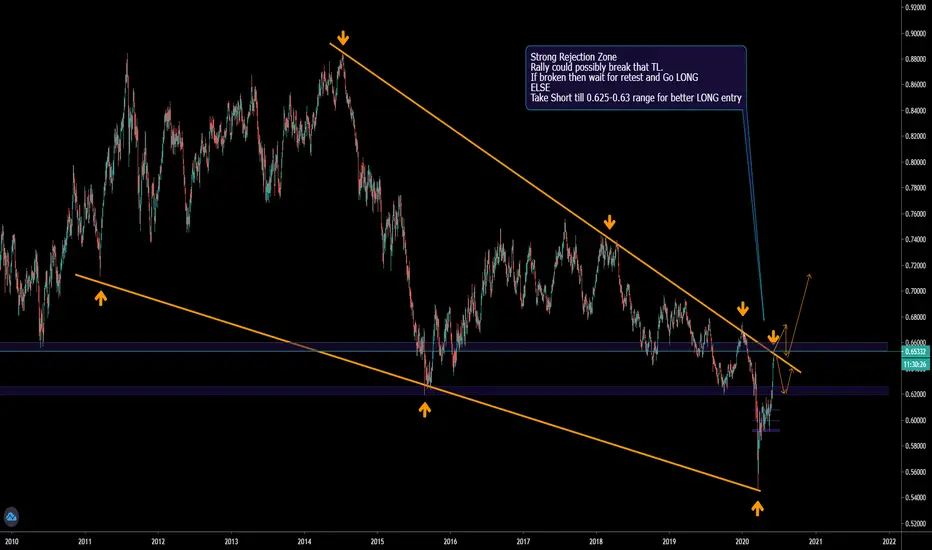Select the 2015 label on time axis

(377, 542)
